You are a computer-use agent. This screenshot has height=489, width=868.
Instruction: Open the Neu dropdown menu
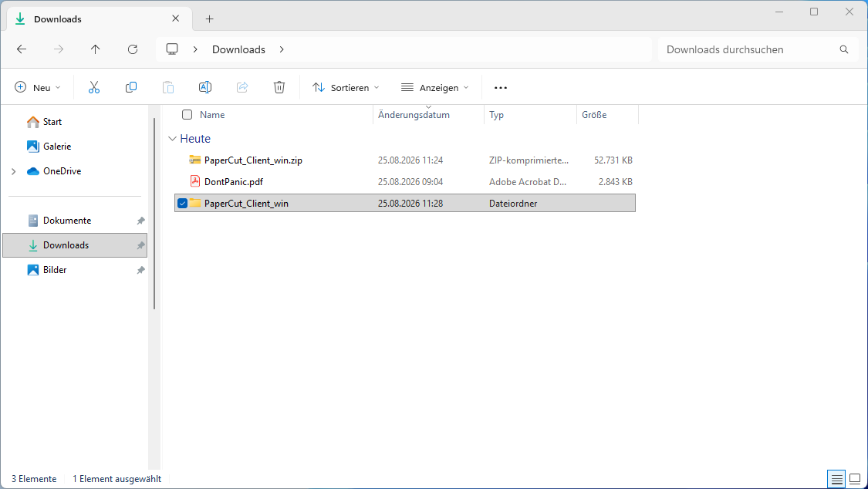pyautogui.click(x=38, y=87)
